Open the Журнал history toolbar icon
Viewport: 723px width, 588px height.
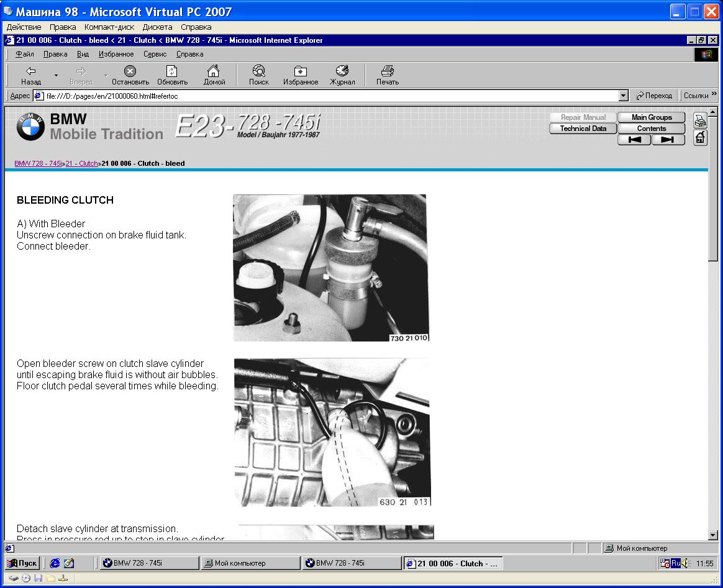pos(342,75)
